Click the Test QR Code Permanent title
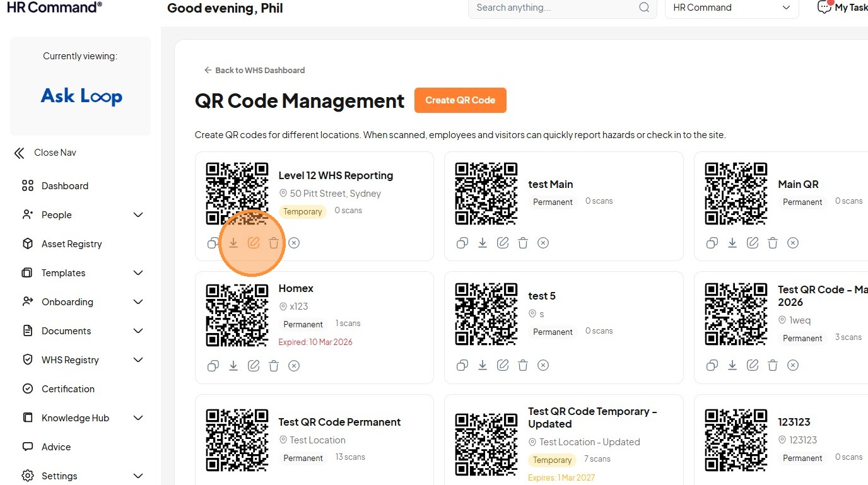The image size is (868, 485). [x=339, y=422]
